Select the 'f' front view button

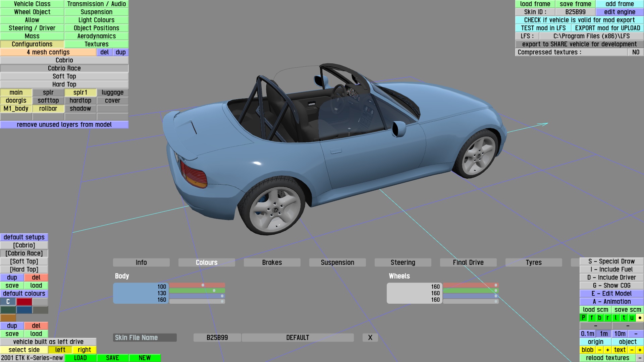[591, 317]
